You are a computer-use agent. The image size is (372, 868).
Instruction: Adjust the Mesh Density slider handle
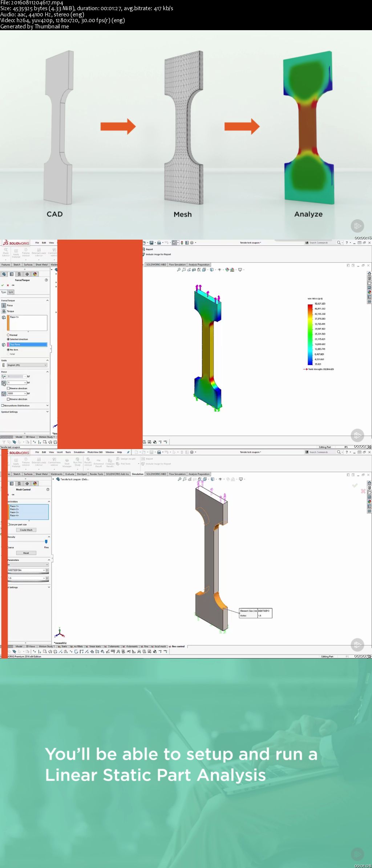click(46, 541)
